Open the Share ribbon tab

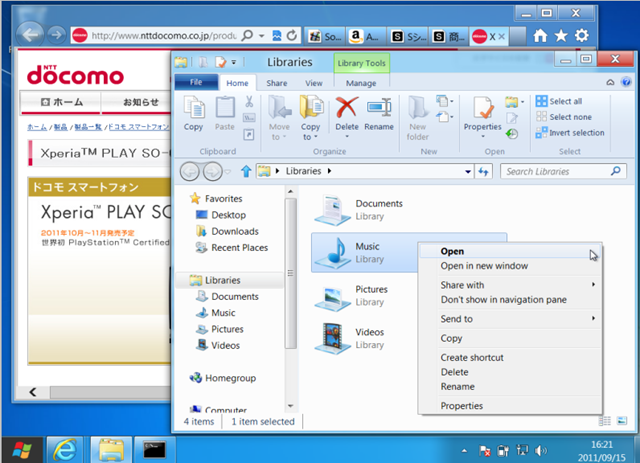(277, 83)
